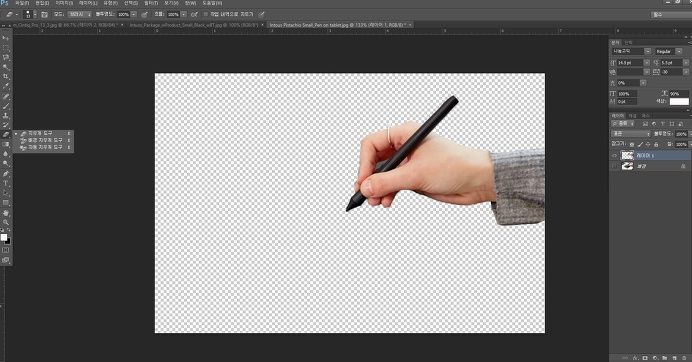The width and height of the screenshot is (692, 362).
Task: Toggle pressure for opacity button
Action: (144, 15)
